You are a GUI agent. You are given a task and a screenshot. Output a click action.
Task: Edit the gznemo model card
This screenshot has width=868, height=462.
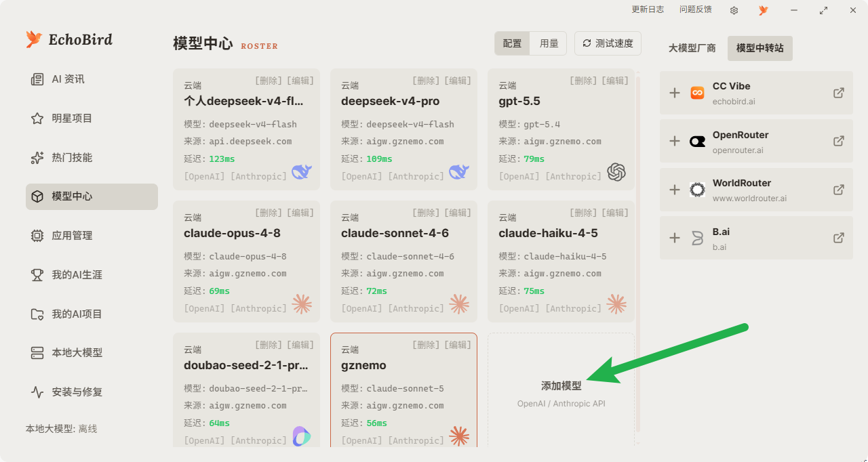(459, 345)
